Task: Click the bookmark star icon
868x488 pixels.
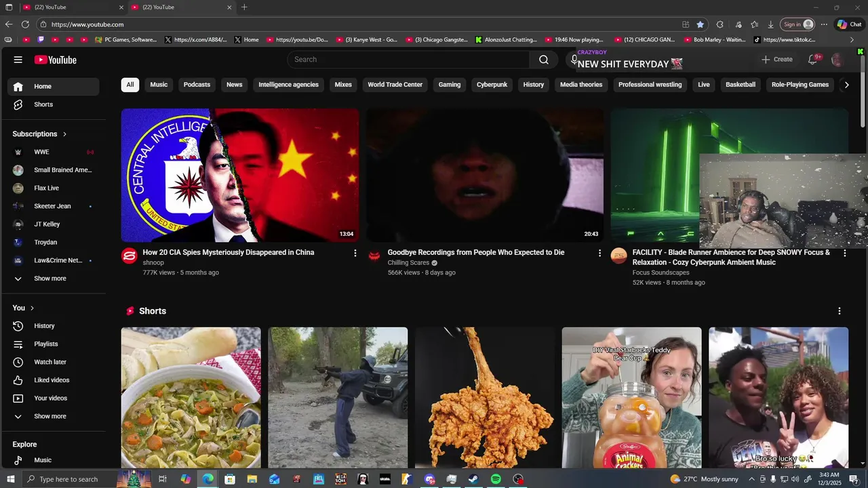Action: (701, 24)
